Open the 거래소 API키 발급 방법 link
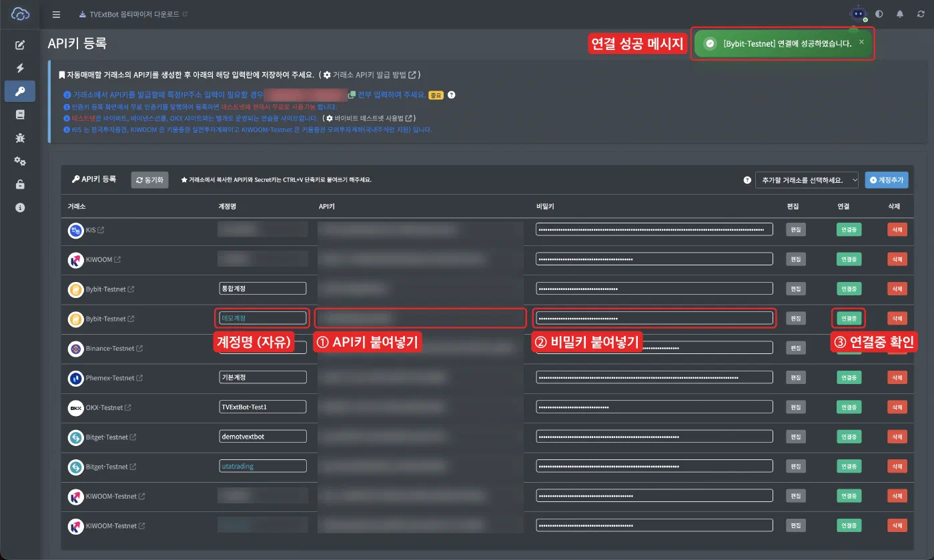Screen dimensions: 934x560 pos(370,75)
